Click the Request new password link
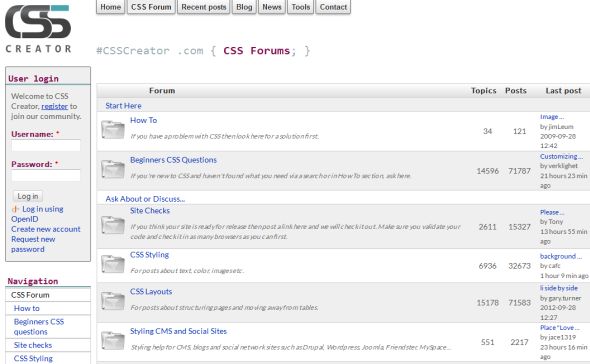Screen dimensions: 590x364 (33, 244)
